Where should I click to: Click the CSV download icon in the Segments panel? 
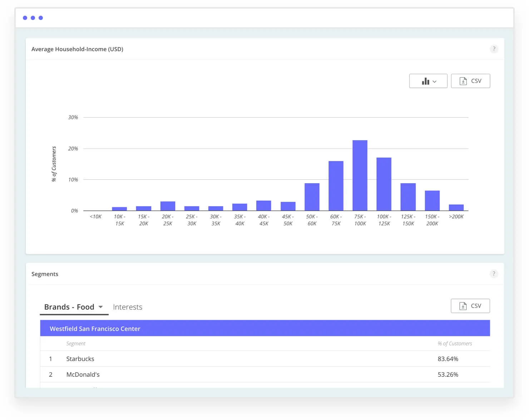click(463, 306)
